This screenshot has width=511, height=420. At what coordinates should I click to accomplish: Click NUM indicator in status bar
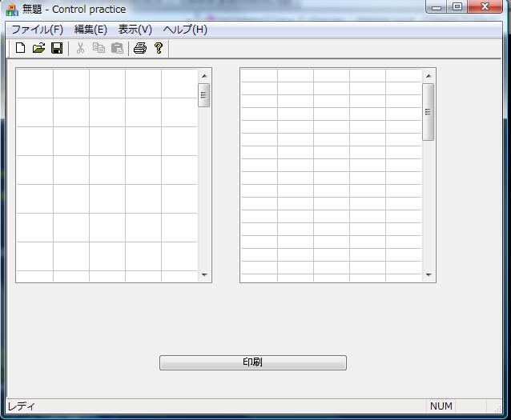[441, 406]
